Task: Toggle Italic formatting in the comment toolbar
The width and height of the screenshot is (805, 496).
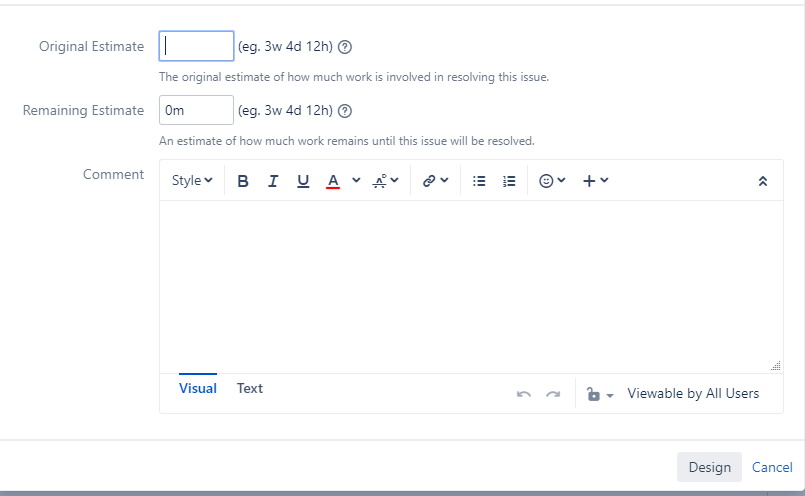Action: tap(273, 181)
